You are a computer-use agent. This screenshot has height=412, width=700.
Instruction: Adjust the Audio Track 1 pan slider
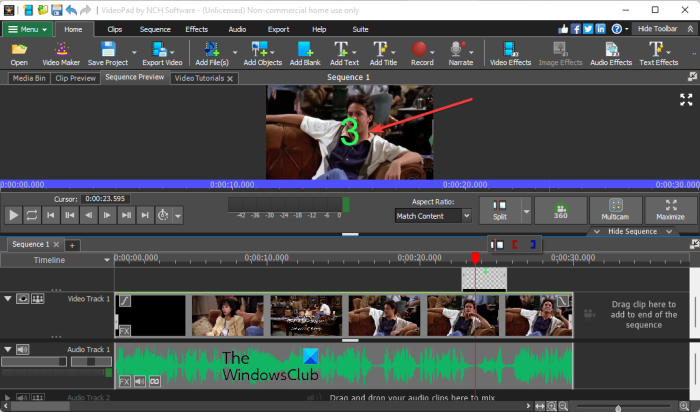pos(91,362)
